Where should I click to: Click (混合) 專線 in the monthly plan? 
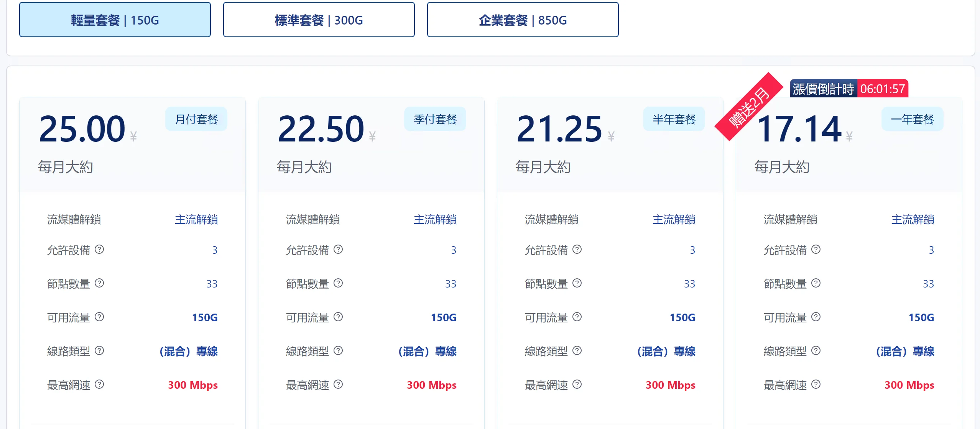point(189,351)
